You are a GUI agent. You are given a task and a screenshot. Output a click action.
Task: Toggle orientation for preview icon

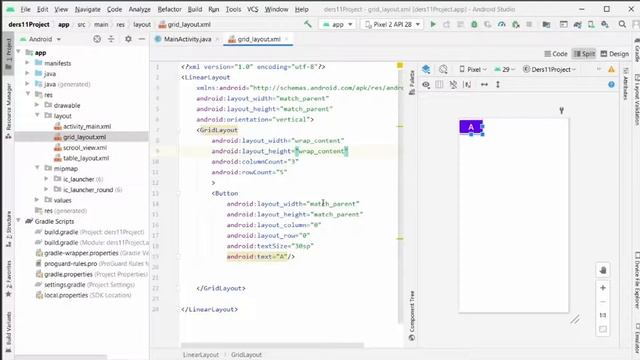pyautogui.click(x=443, y=69)
